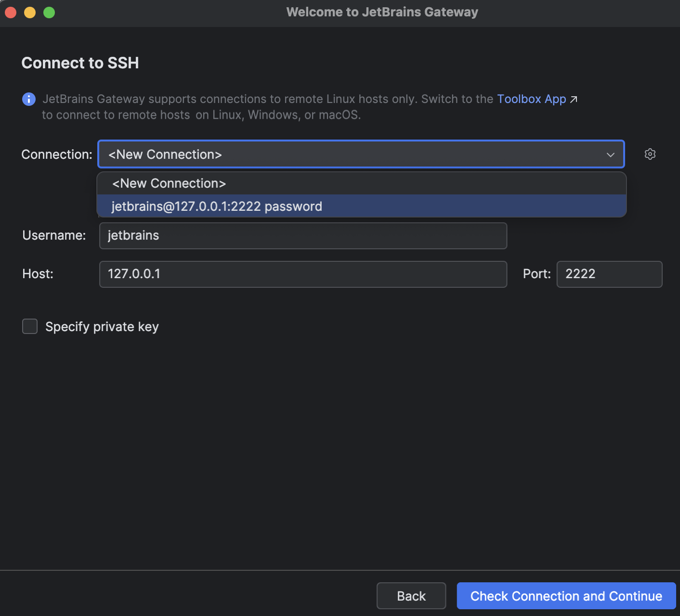680x616 pixels.
Task: Choose <New Connection> from the dropdown list
Action: click(x=169, y=183)
